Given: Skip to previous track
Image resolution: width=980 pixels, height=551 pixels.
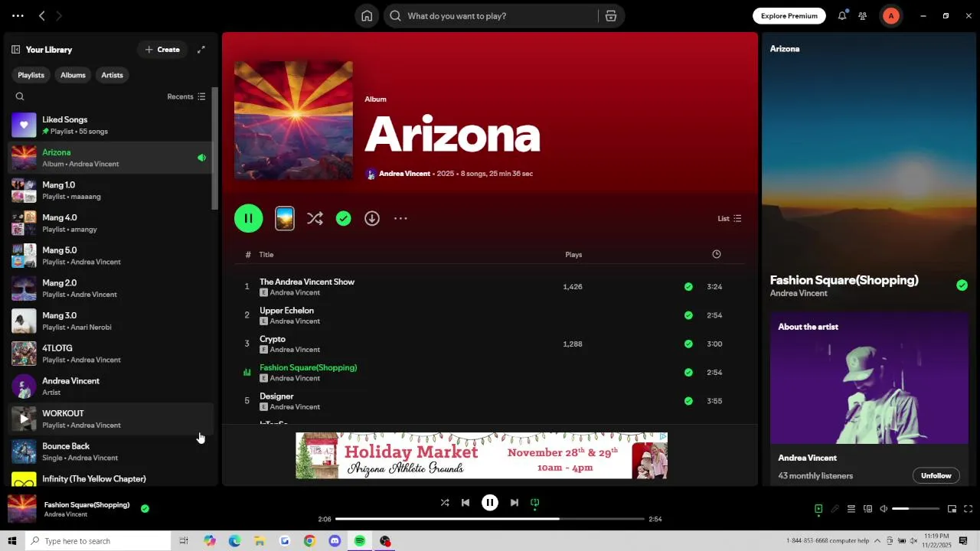Looking at the screenshot, I should tap(465, 503).
